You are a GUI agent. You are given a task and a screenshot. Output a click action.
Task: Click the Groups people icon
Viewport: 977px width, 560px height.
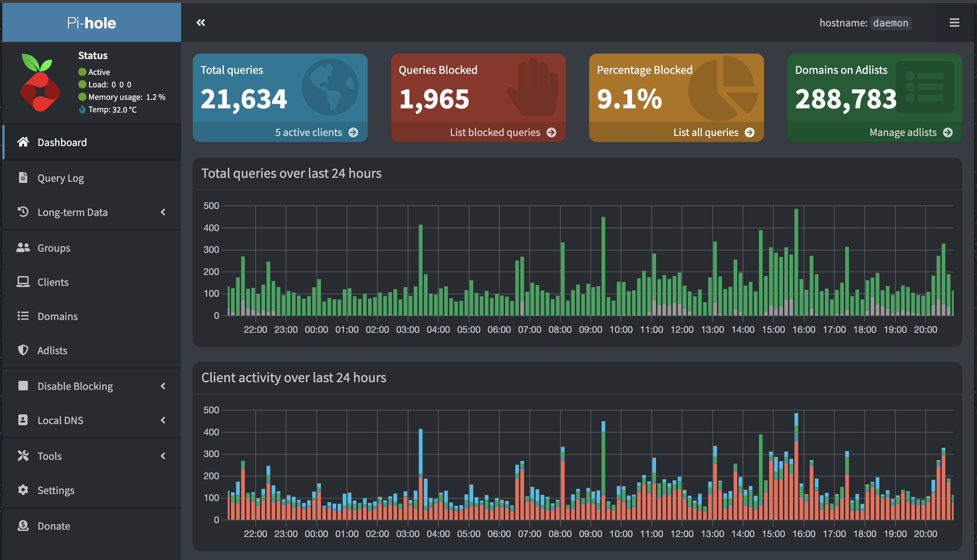tap(23, 248)
